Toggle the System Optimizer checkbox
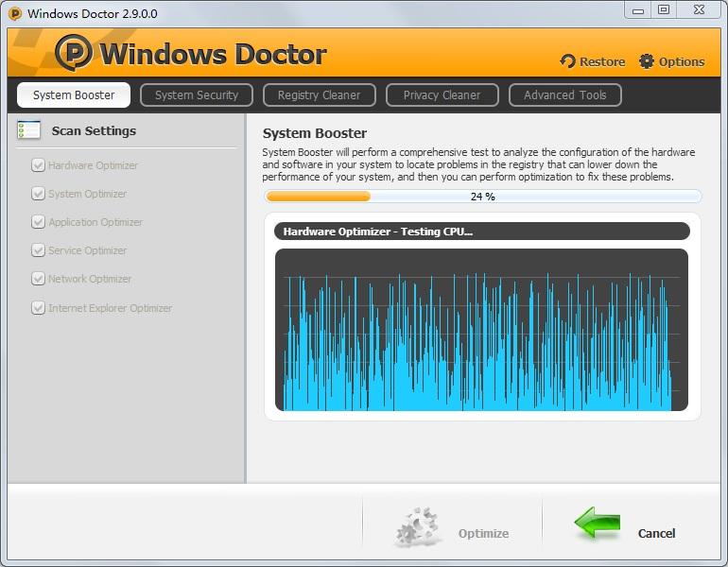The height and width of the screenshot is (567, 728). 38,194
